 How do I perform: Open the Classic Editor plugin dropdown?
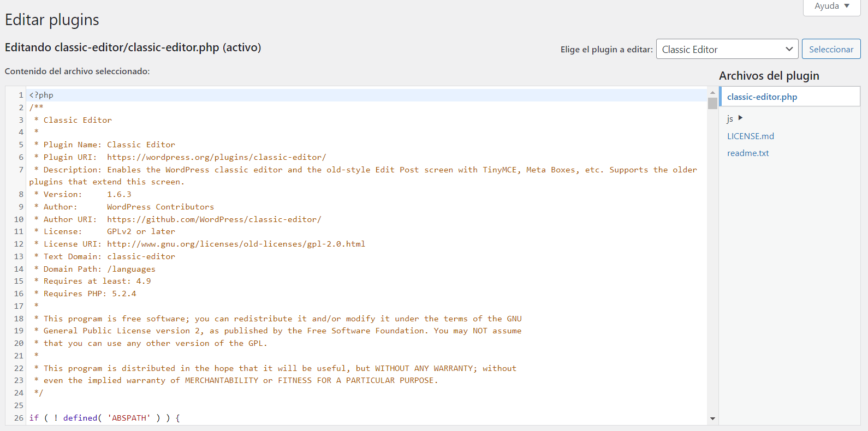(727, 49)
